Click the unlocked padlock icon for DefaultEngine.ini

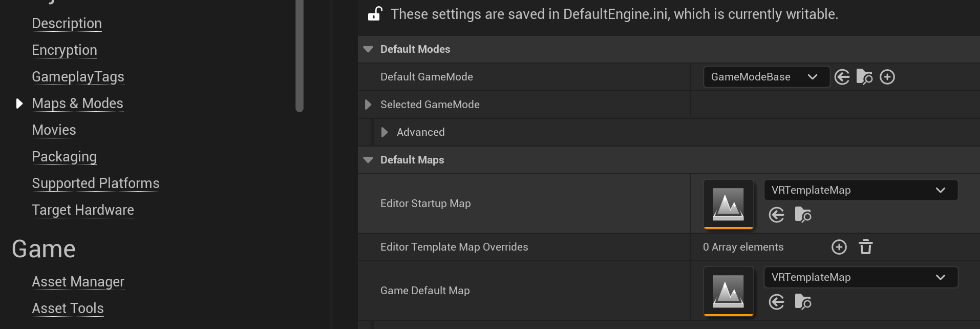click(375, 14)
